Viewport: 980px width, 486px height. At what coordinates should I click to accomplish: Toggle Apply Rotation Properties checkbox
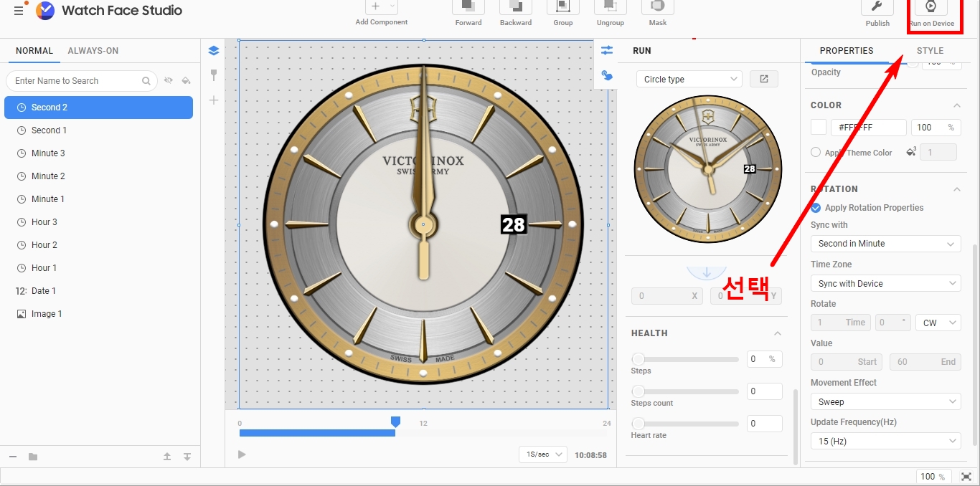pyautogui.click(x=816, y=208)
